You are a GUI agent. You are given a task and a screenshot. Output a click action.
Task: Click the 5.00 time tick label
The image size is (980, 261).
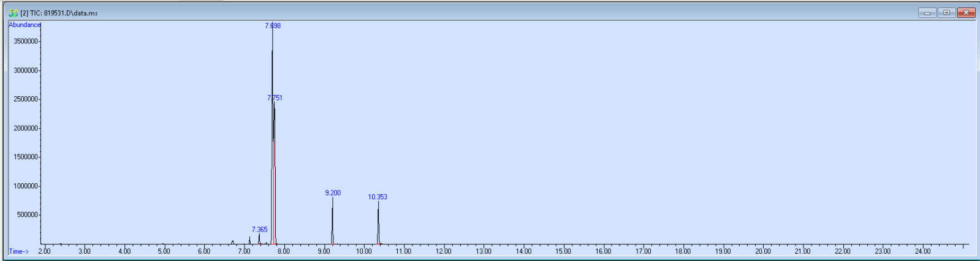coord(164,251)
